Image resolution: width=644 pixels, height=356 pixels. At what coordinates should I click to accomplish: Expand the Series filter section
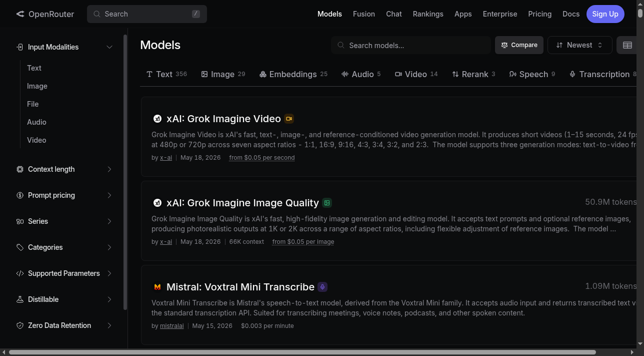(109, 221)
